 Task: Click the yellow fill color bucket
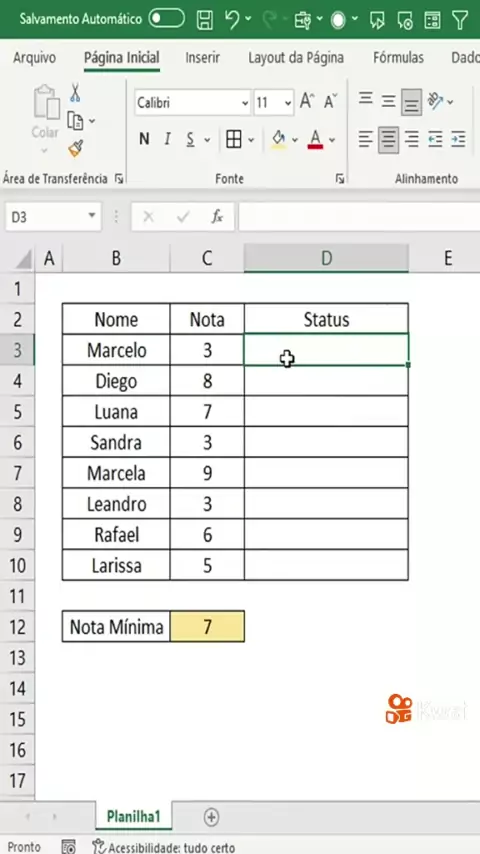coord(278,140)
